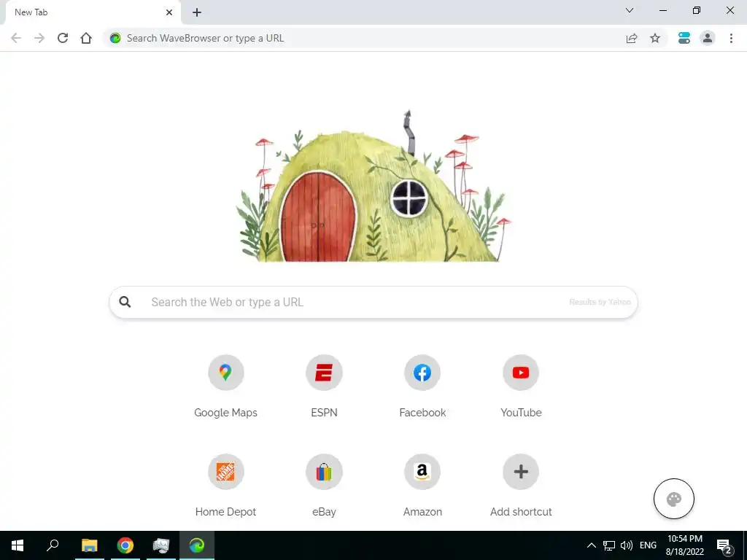The image size is (747, 560).
Task: Open the WaveBrowser sidebar toggle icon
Action: pyautogui.click(x=684, y=38)
